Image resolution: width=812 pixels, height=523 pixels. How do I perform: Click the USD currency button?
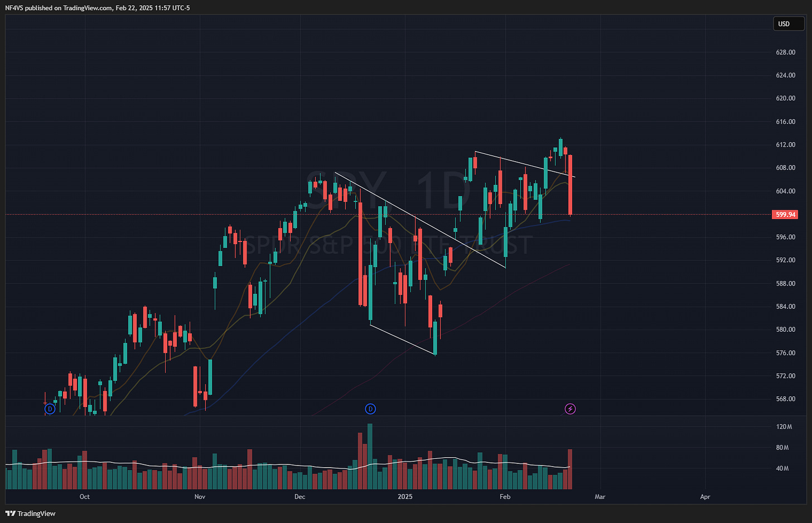789,24
